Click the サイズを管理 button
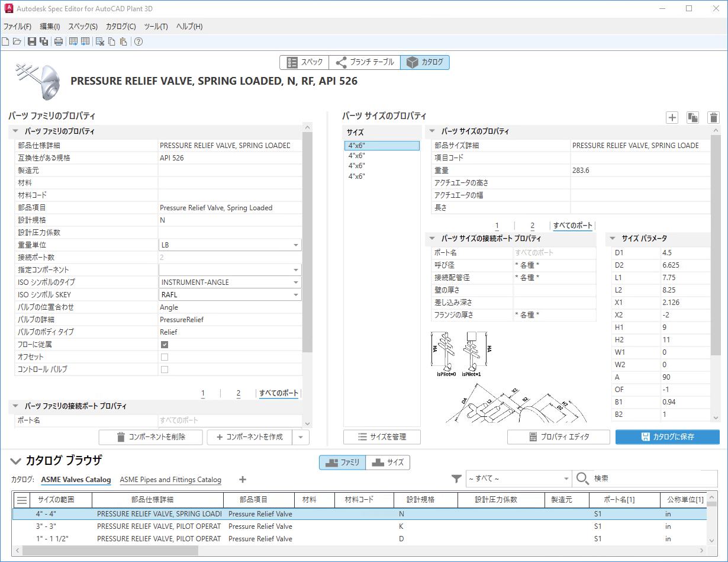The width and height of the screenshot is (728, 562). pyautogui.click(x=382, y=437)
